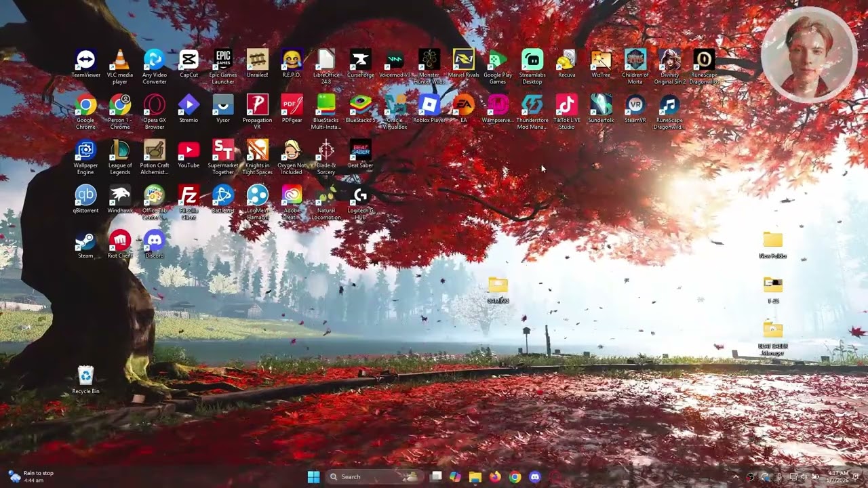This screenshot has height=488, width=868.
Task: Select the Riot Client shortcut
Action: tap(120, 241)
